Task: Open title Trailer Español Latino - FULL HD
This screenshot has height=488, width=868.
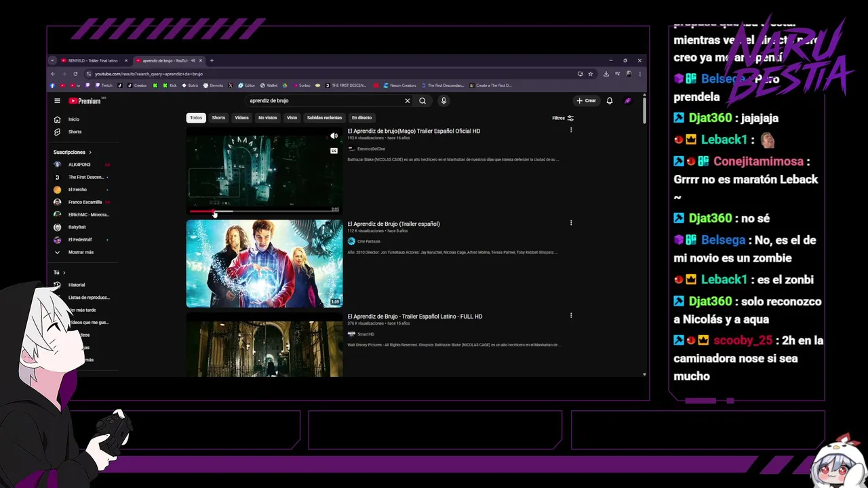Action: pos(415,317)
